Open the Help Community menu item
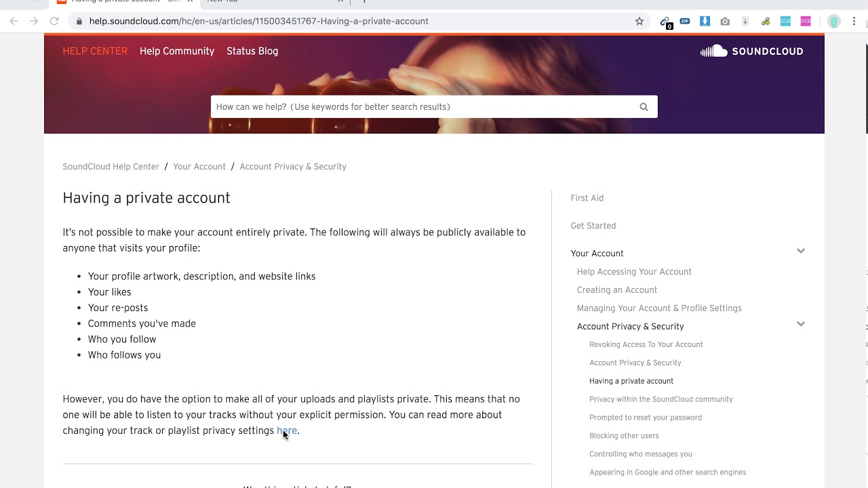The height and width of the screenshot is (488, 868). 177,52
